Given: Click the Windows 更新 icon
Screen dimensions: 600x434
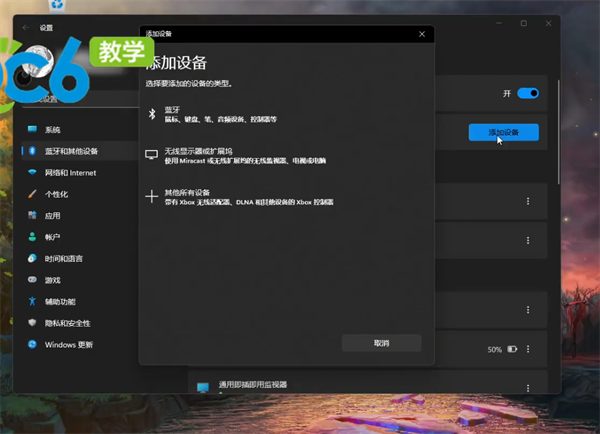Looking at the screenshot, I should (32, 344).
